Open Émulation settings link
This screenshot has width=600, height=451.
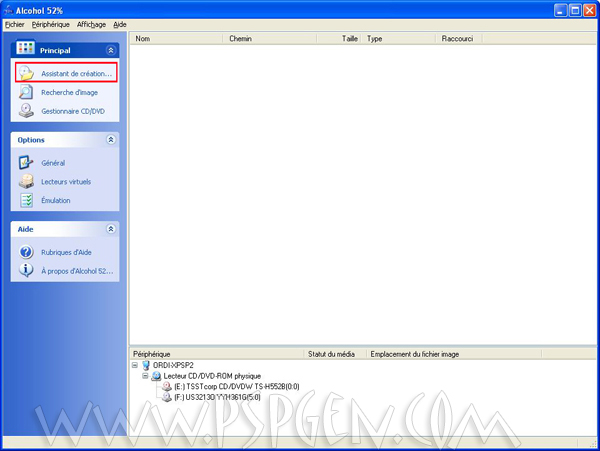(x=55, y=200)
